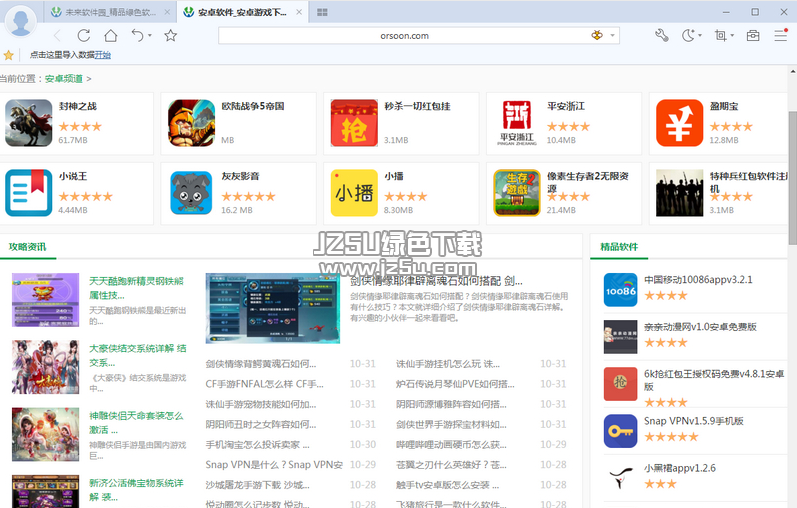Open 中国移动10086 app icon

(620, 290)
